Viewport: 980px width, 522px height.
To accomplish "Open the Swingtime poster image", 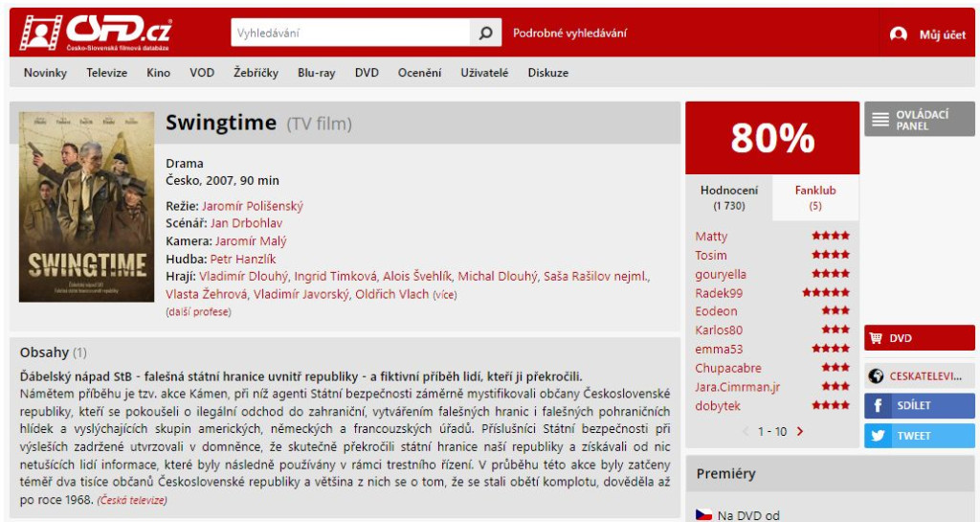I will click(x=86, y=207).
